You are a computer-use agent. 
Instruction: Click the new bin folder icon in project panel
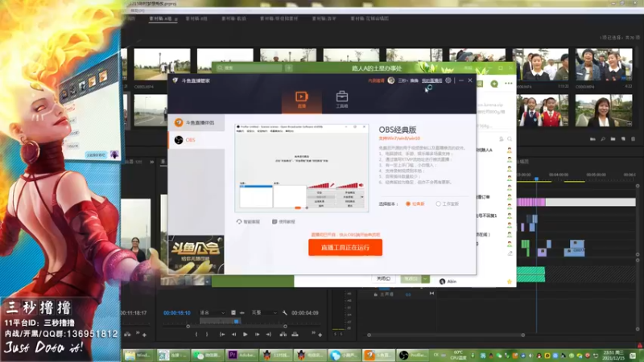[613, 139]
